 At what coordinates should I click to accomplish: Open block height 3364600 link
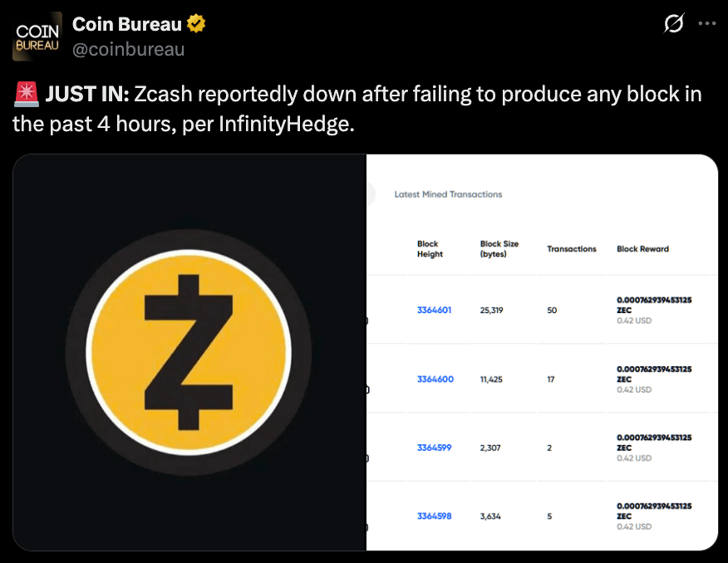click(x=435, y=379)
